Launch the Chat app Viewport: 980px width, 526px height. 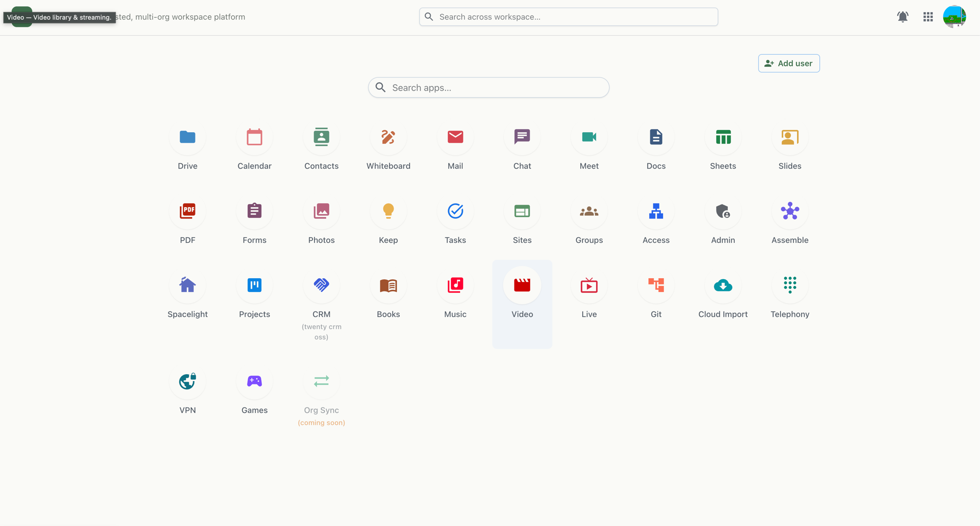point(522,148)
